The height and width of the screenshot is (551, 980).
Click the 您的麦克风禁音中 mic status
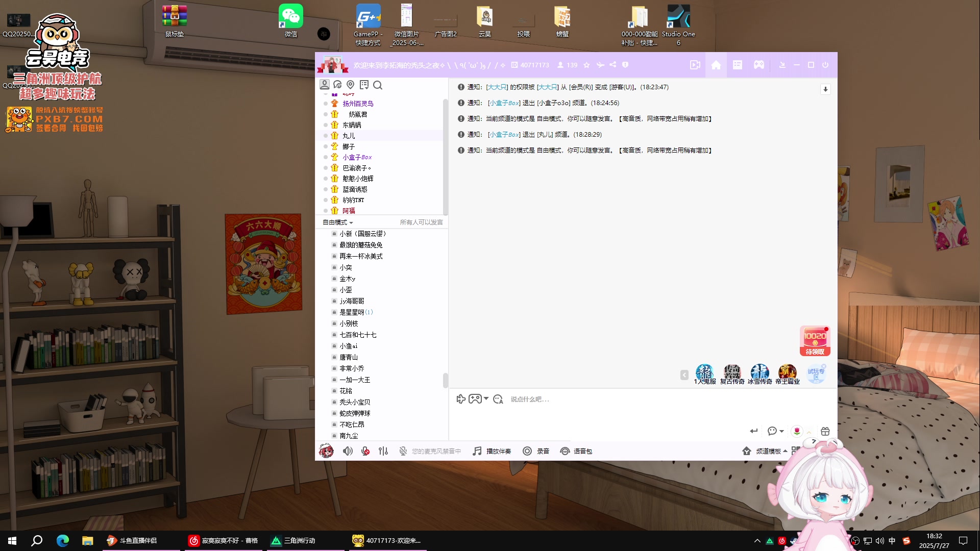pyautogui.click(x=430, y=451)
